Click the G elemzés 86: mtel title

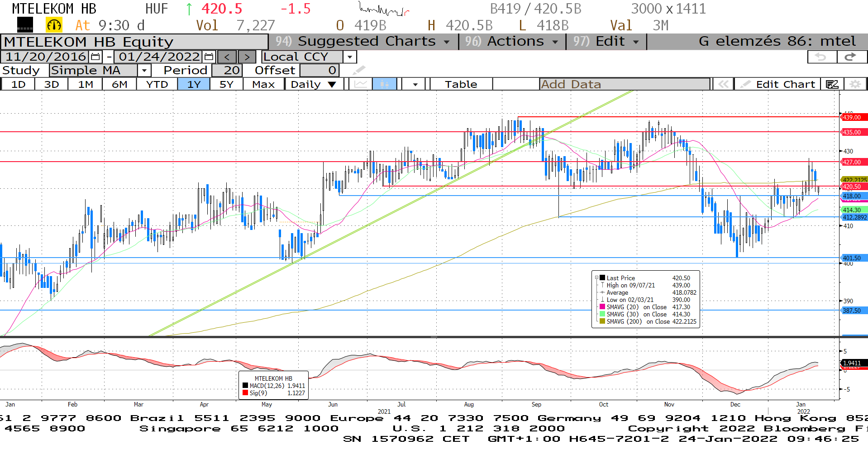(777, 41)
